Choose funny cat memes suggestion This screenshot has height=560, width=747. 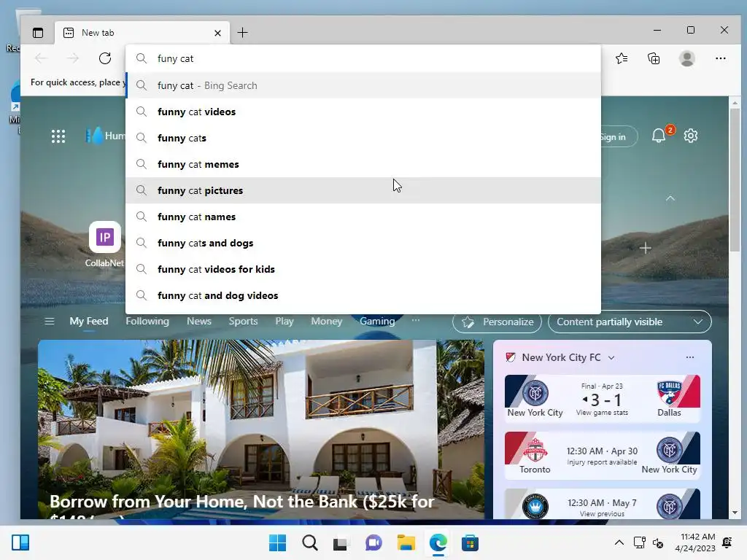(363, 164)
